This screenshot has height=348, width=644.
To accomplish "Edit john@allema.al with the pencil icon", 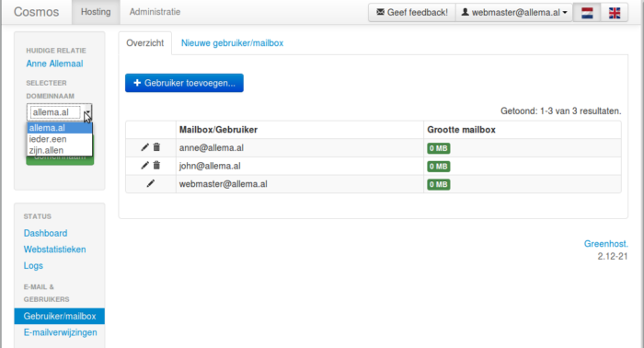I will (144, 165).
